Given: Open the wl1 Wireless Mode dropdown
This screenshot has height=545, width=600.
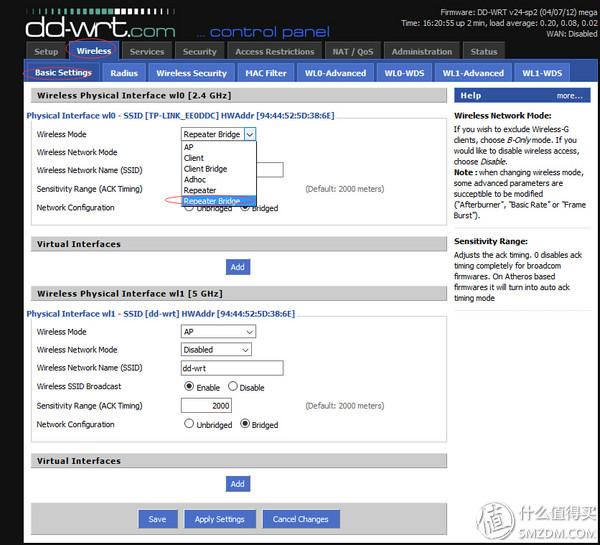Looking at the screenshot, I should click(218, 331).
